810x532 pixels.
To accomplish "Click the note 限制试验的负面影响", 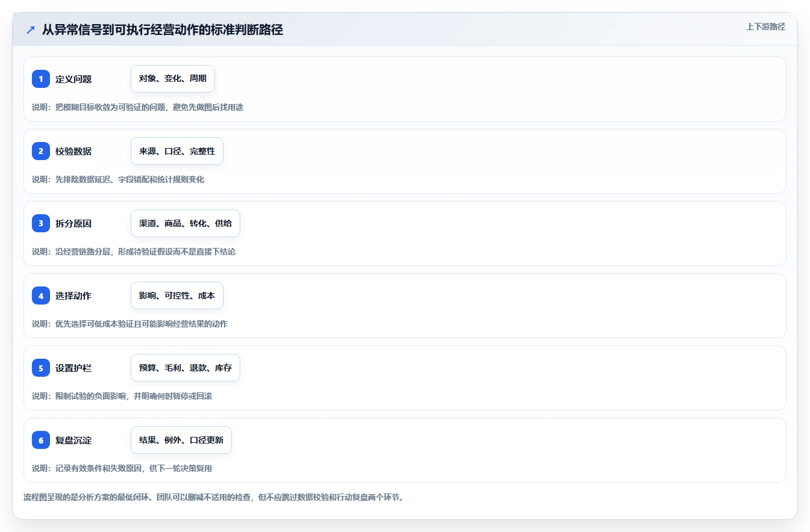I will click(x=122, y=396).
